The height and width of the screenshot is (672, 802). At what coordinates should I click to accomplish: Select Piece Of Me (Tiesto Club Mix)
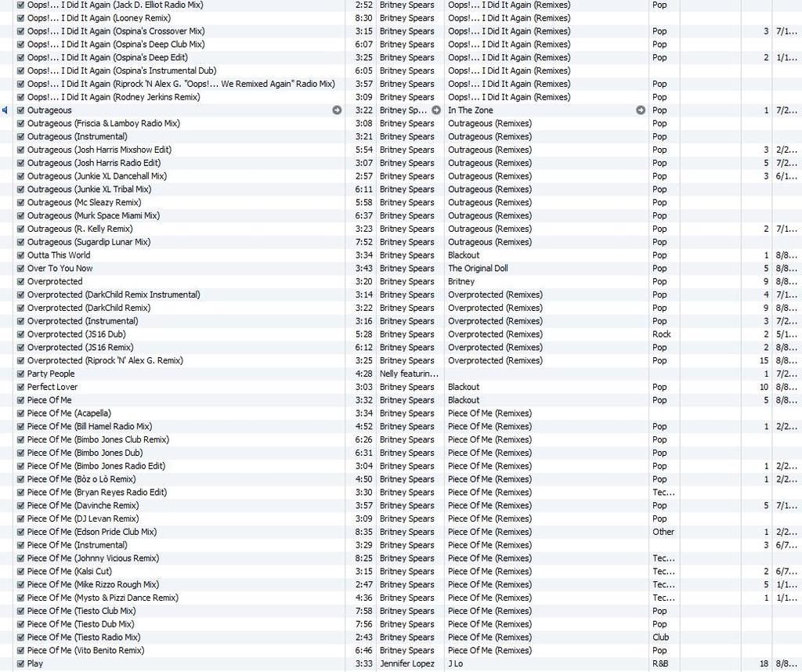click(81, 611)
